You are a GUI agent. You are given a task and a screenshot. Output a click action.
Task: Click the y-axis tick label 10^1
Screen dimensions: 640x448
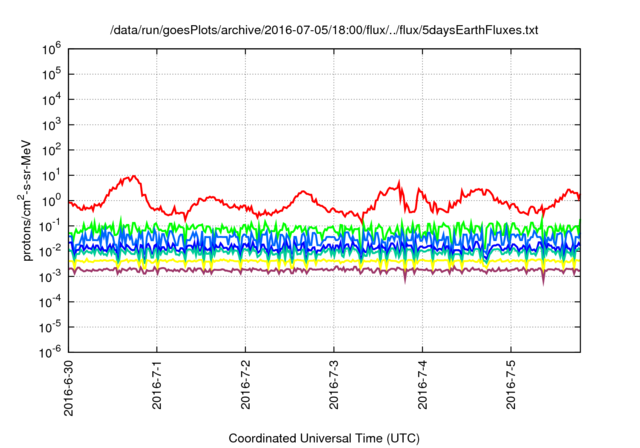51,176
